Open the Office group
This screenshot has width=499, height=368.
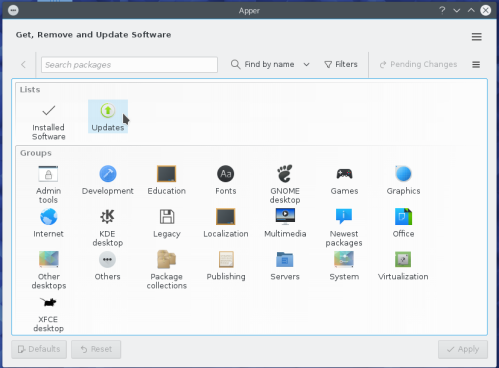[x=403, y=223]
